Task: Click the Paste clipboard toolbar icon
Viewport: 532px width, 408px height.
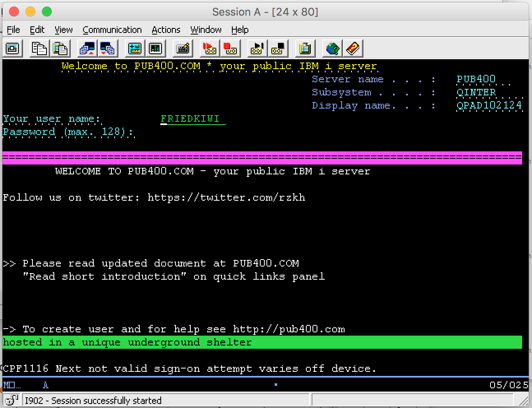Action: pos(60,49)
